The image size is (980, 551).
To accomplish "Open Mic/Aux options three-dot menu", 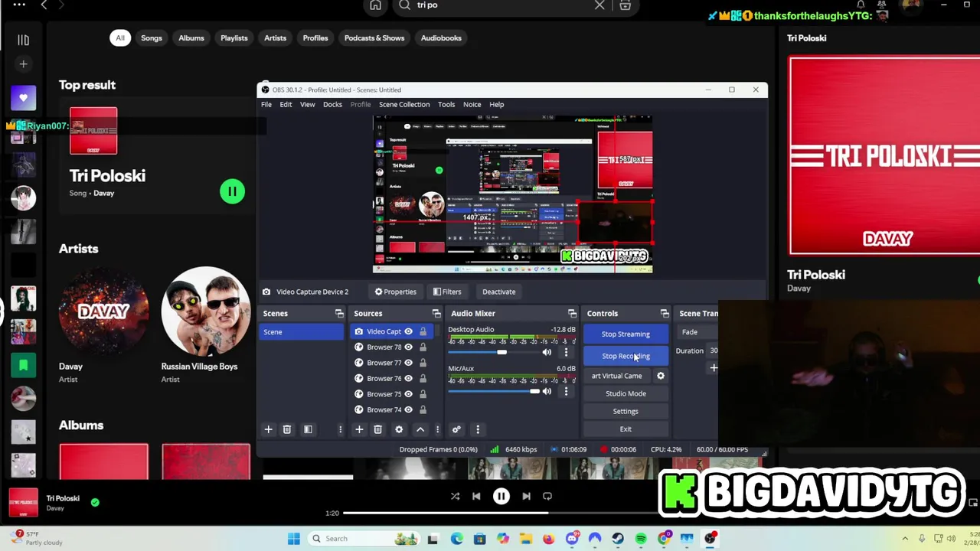I will (566, 391).
